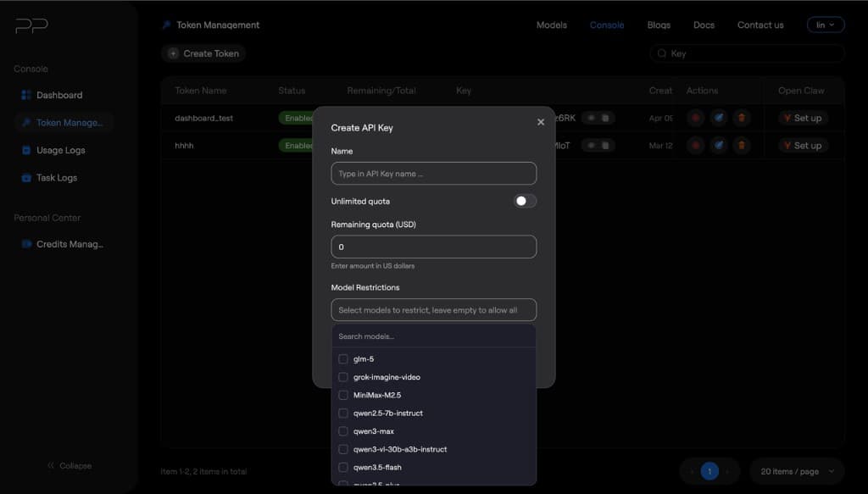Click the Open Claw column header
The width and height of the screenshot is (868, 494).
[x=801, y=91]
